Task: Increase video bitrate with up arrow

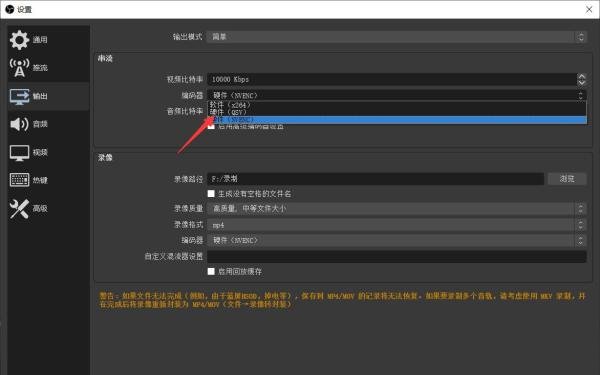Action: click(x=582, y=77)
